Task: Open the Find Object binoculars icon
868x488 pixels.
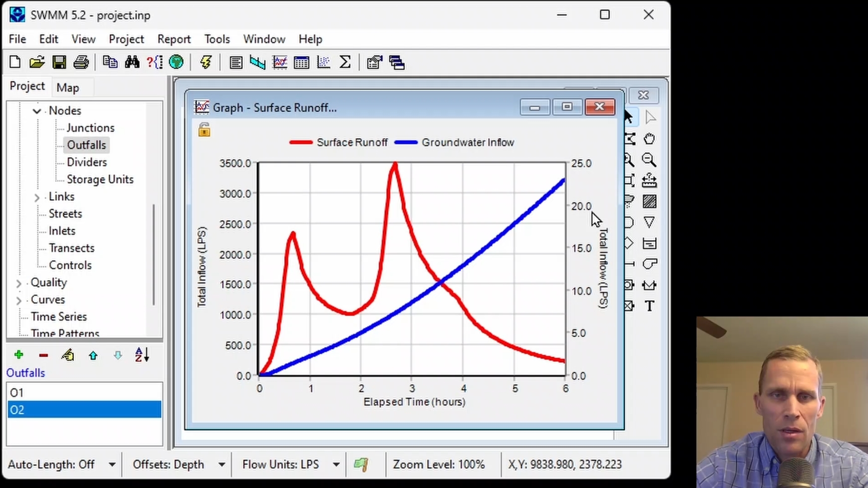Action: tap(132, 62)
